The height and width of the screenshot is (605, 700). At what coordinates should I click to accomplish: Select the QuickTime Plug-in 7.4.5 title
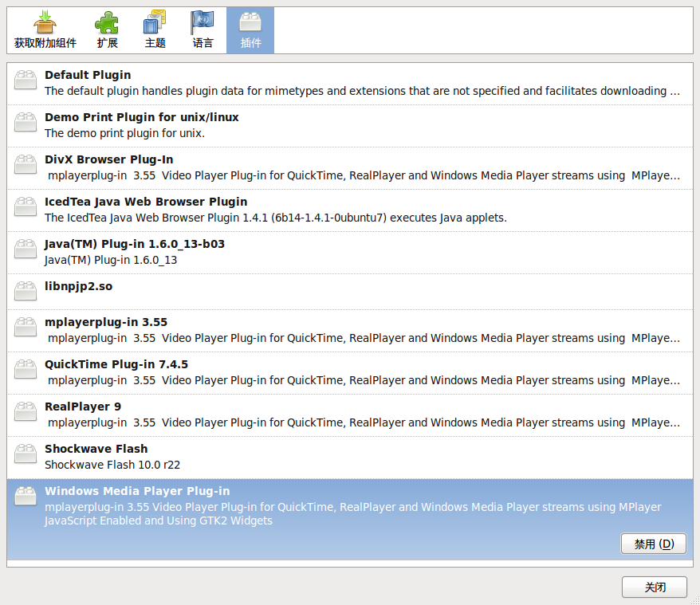[x=116, y=364]
